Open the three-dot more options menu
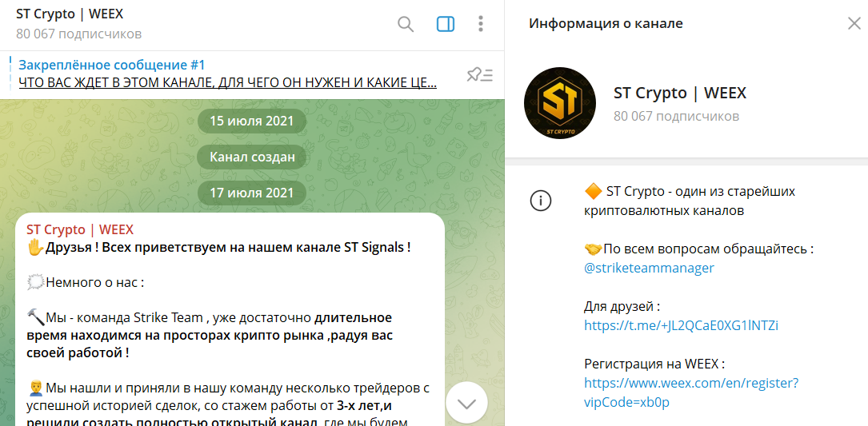Viewport: 868px width, 426px height. pyautogui.click(x=481, y=24)
